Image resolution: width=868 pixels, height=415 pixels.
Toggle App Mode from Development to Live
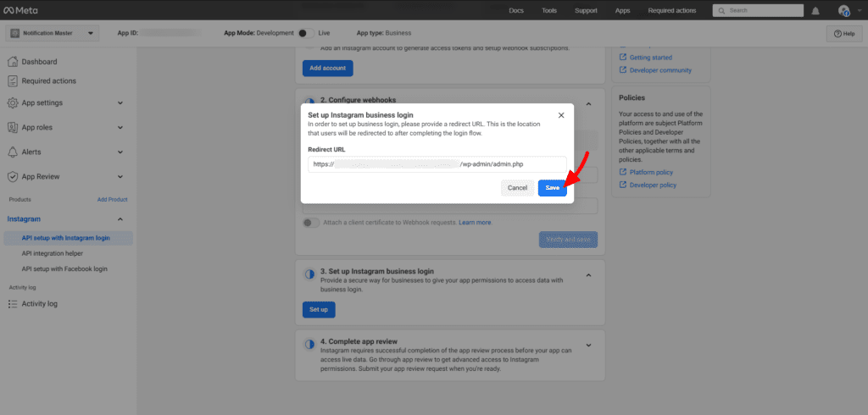(305, 33)
